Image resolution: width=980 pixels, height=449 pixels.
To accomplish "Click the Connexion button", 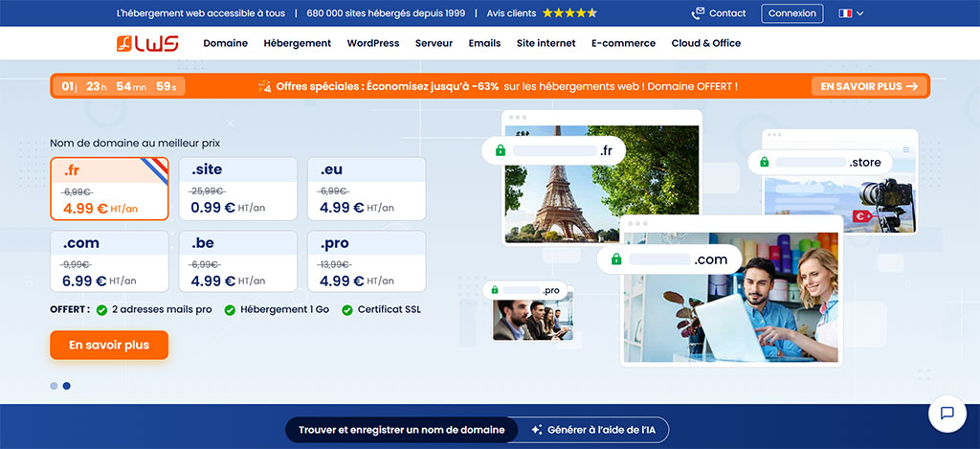I will [792, 13].
